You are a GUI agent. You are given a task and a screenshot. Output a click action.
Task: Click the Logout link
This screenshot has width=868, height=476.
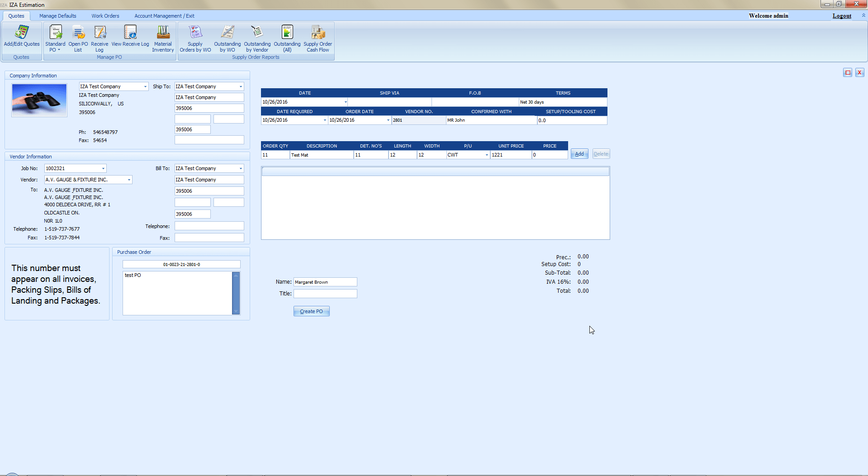(842, 16)
